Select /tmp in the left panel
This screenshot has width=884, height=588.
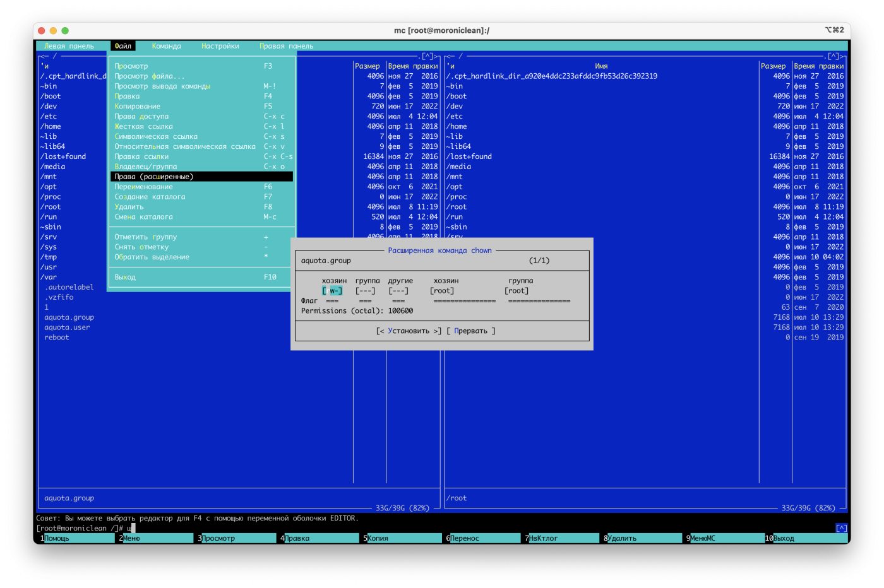[49, 257]
